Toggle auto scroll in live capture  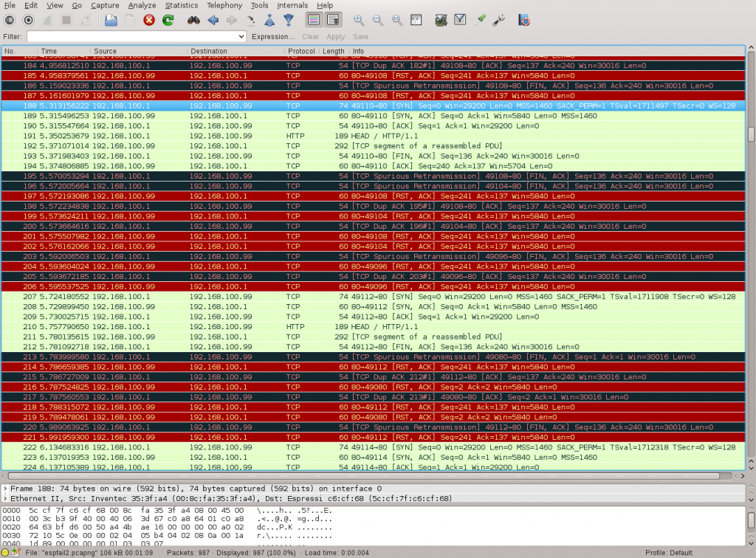[x=333, y=20]
